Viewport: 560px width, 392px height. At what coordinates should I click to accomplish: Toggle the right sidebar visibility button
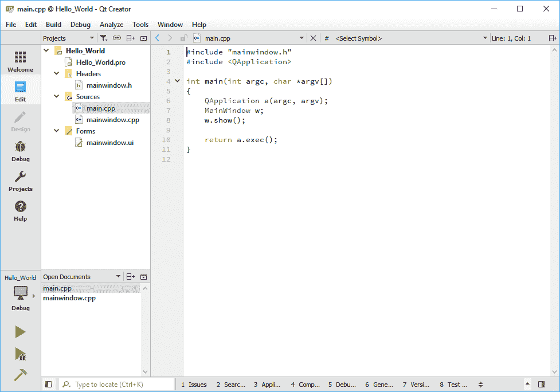(541, 385)
